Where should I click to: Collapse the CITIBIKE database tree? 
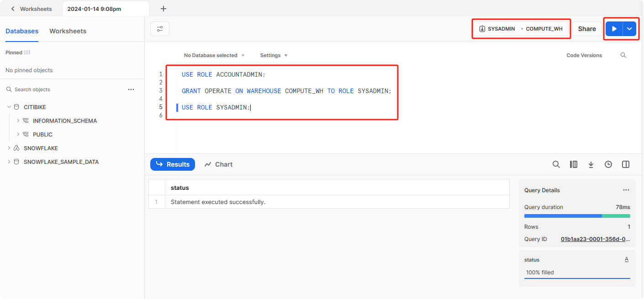9,107
